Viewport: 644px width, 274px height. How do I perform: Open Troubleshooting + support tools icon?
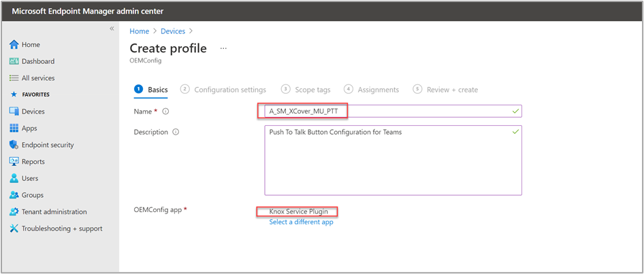pos(14,228)
